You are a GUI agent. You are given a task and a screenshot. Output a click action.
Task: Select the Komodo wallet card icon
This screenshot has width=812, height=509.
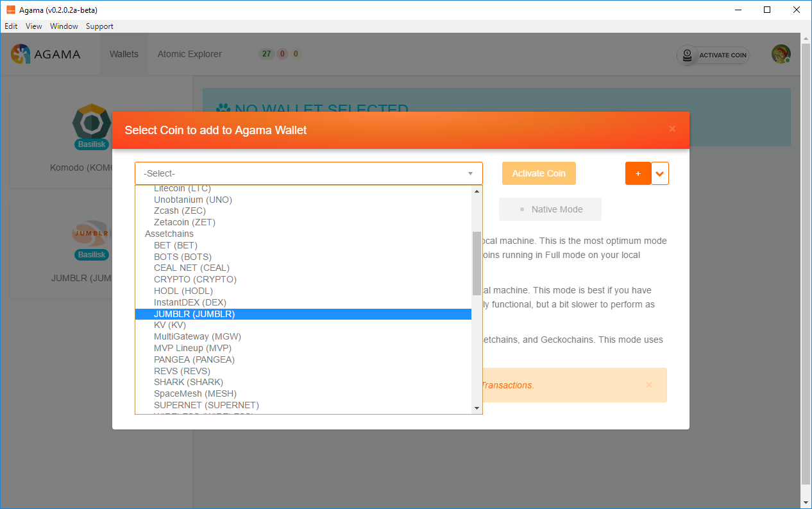92,122
